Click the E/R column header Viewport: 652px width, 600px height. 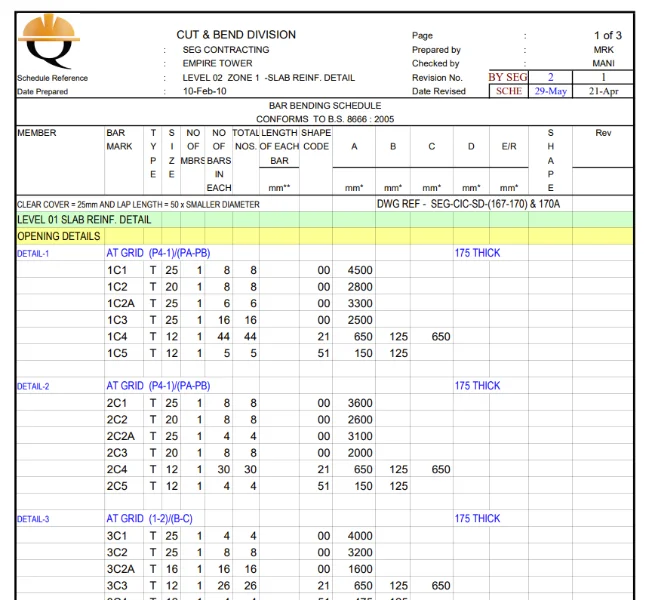coord(509,146)
